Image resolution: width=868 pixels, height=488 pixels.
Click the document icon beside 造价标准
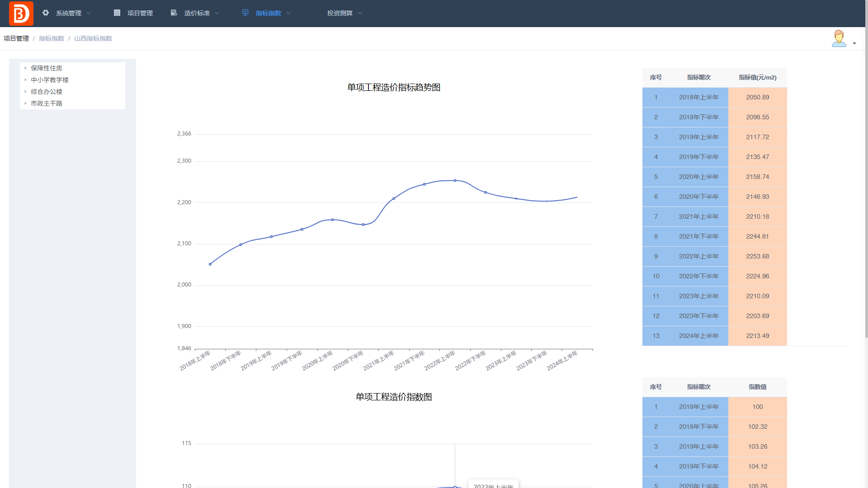[x=174, y=13]
